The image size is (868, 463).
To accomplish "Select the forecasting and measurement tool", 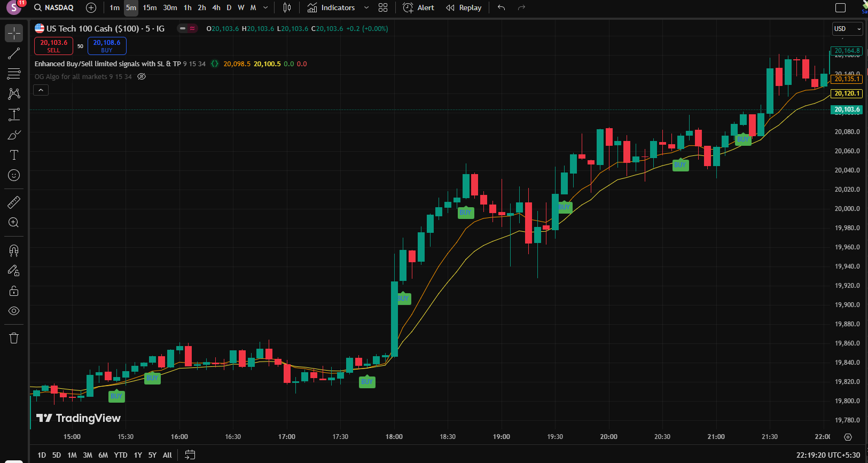I will 14,114.
